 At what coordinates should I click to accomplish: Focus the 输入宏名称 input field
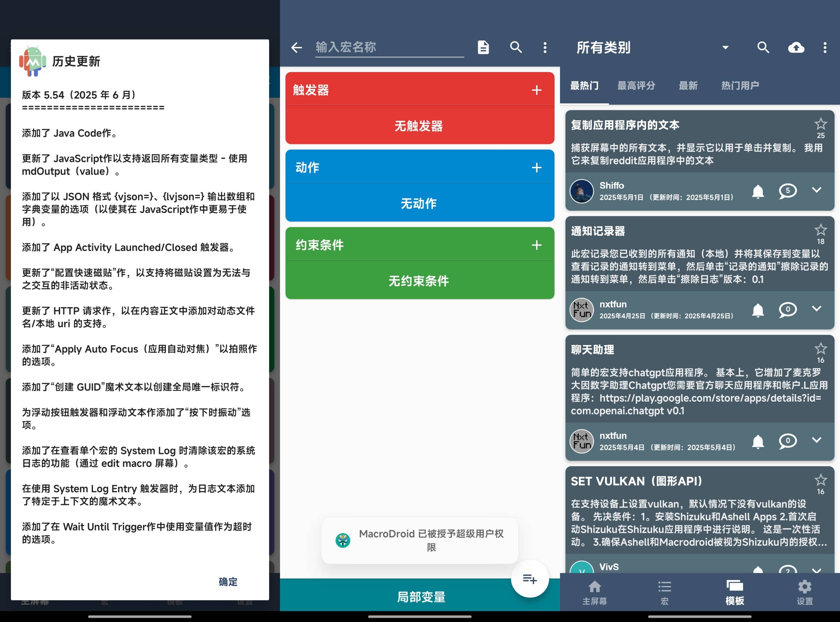click(x=389, y=48)
